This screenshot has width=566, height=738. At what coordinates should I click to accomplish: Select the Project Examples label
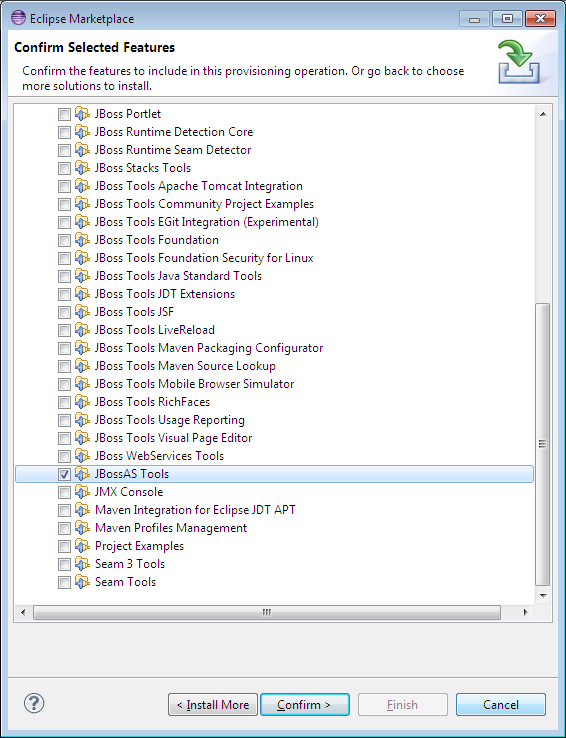(139, 546)
